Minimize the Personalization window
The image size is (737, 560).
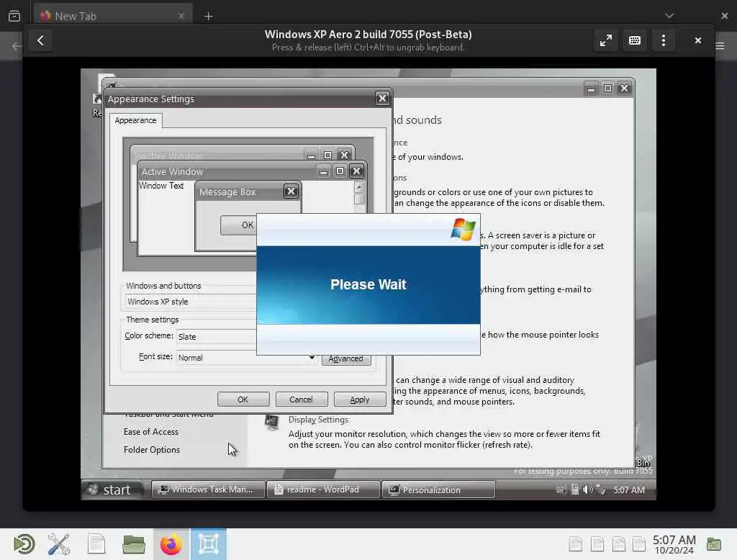point(591,88)
